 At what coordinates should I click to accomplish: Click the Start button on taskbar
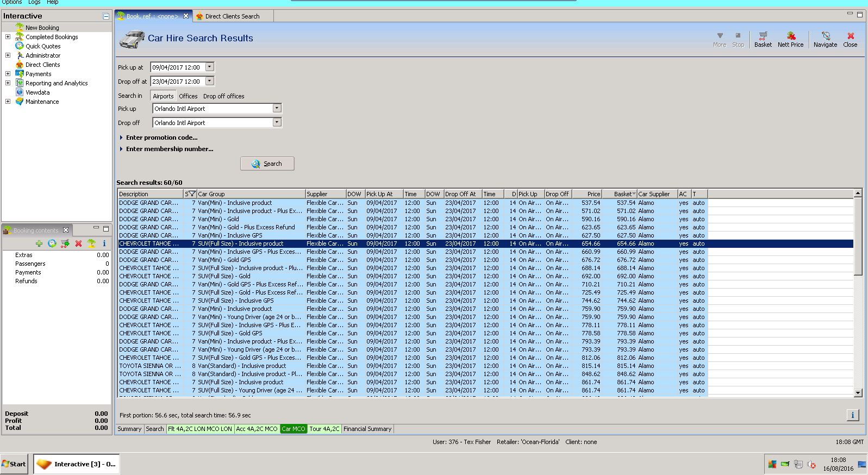pyautogui.click(x=14, y=464)
